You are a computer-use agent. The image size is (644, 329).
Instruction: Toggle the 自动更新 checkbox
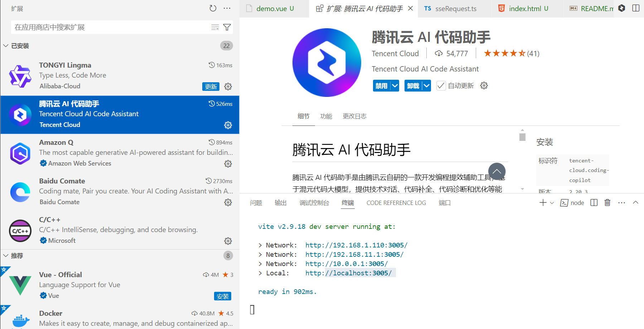(x=441, y=86)
